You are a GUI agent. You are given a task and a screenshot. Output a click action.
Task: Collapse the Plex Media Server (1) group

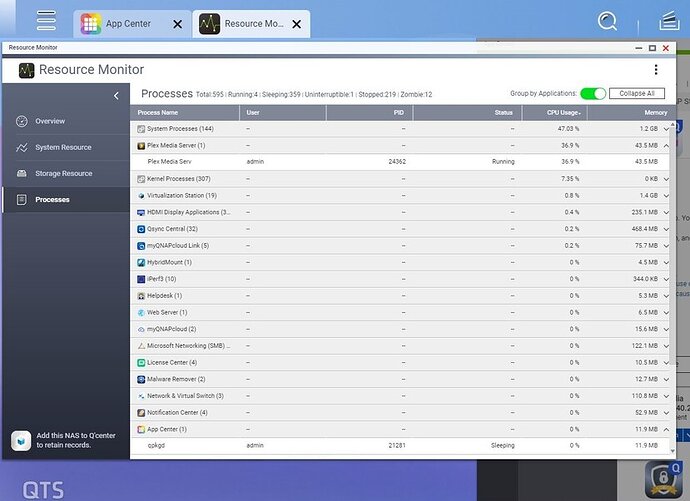666,146
